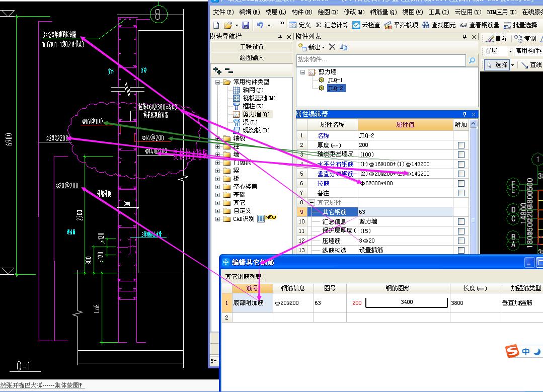This screenshot has height=392, width=543.
Task: Click 工程设置 navigation button
Action: coord(252,46)
